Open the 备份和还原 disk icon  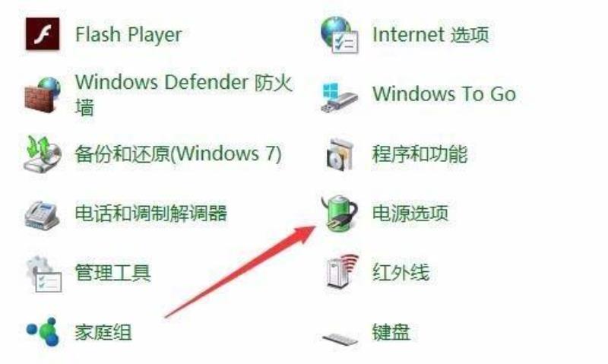click(43, 154)
